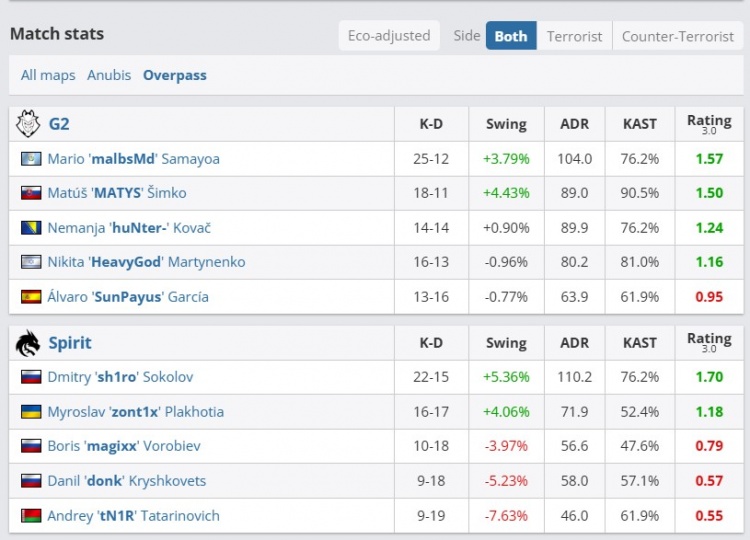
Task: Click the Rating 3.0 header in G2 table
Action: [x=709, y=124]
